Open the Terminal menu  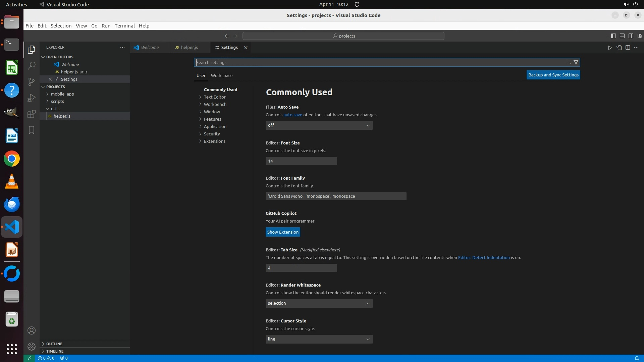[124, 26]
